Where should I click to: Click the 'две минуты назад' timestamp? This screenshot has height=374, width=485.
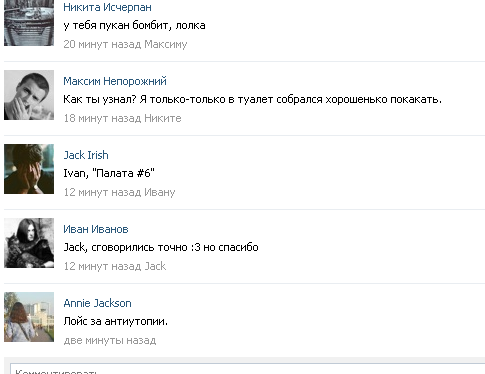[x=110, y=340]
